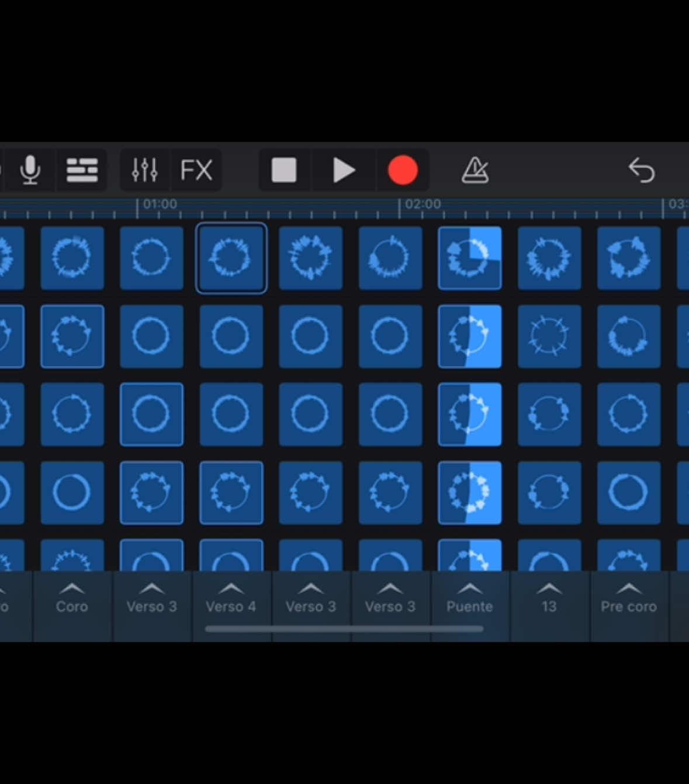Trigger column 13 chevron
The image size is (689, 784).
[x=549, y=588]
